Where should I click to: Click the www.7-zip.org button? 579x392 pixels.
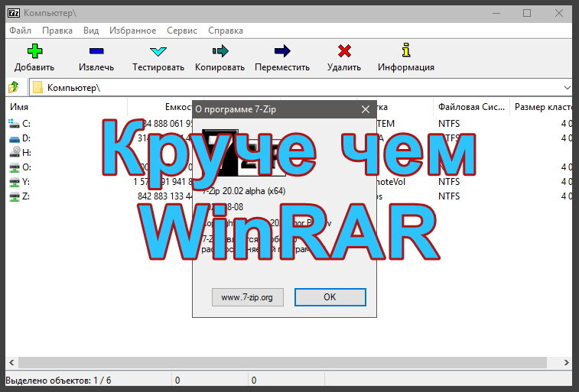(247, 297)
